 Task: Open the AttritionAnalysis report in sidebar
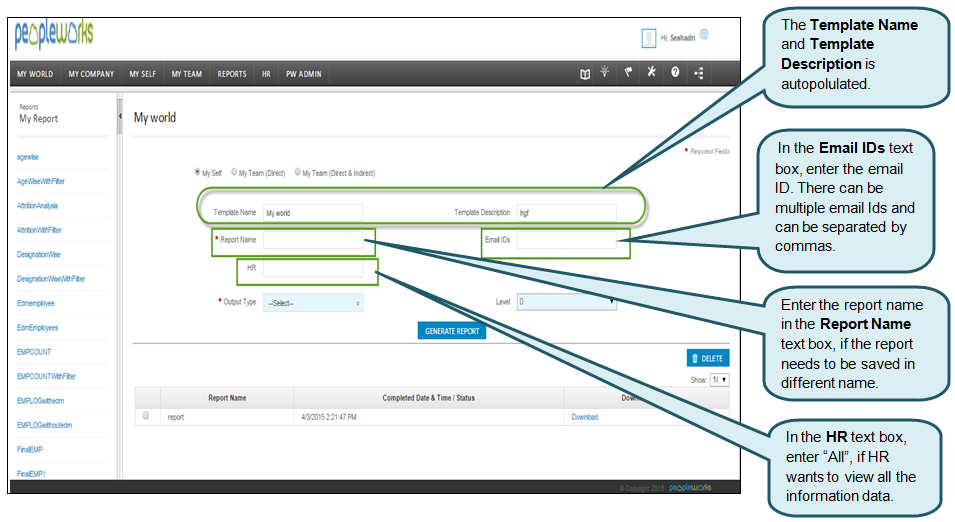[x=38, y=206]
